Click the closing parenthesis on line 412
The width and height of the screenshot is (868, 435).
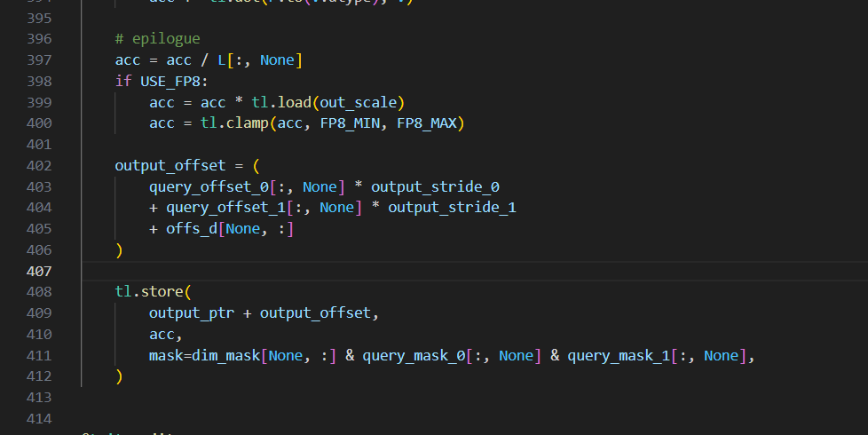tap(118, 376)
